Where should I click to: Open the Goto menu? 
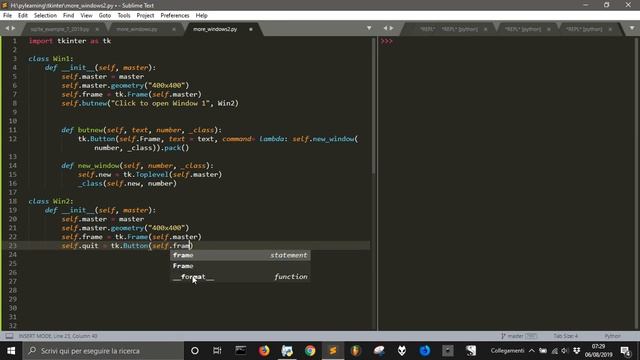click(105, 16)
